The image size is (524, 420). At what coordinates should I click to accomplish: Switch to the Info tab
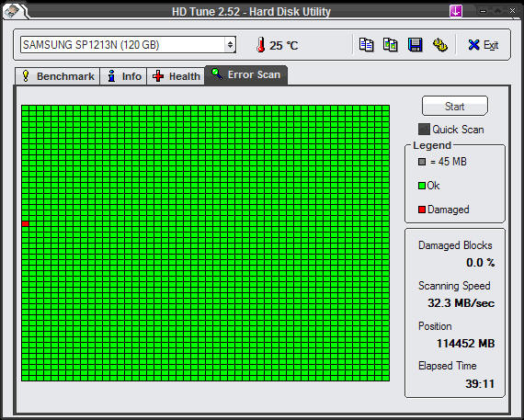tap(123, 76)
